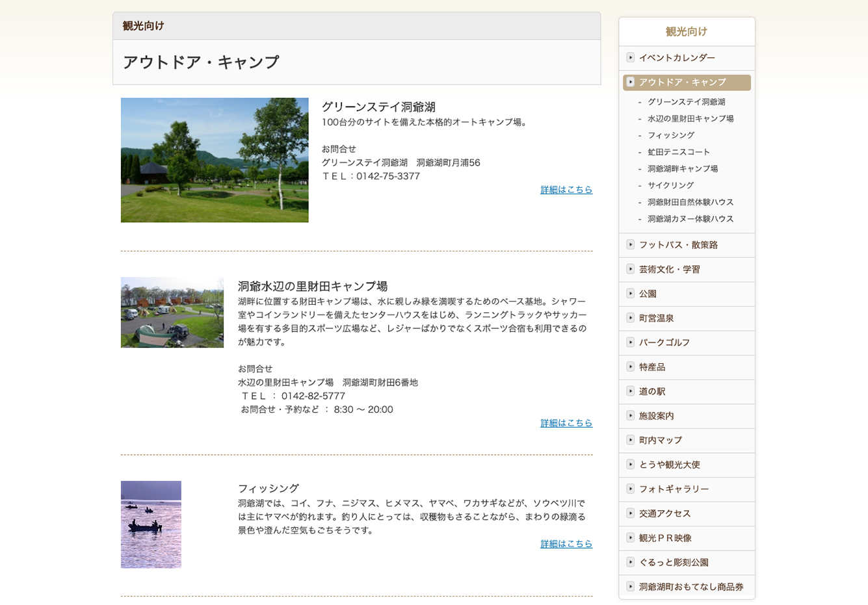Click arrow icon beside フォトギャラリー
Screen dimensions: 868x605
pos(630,489)
